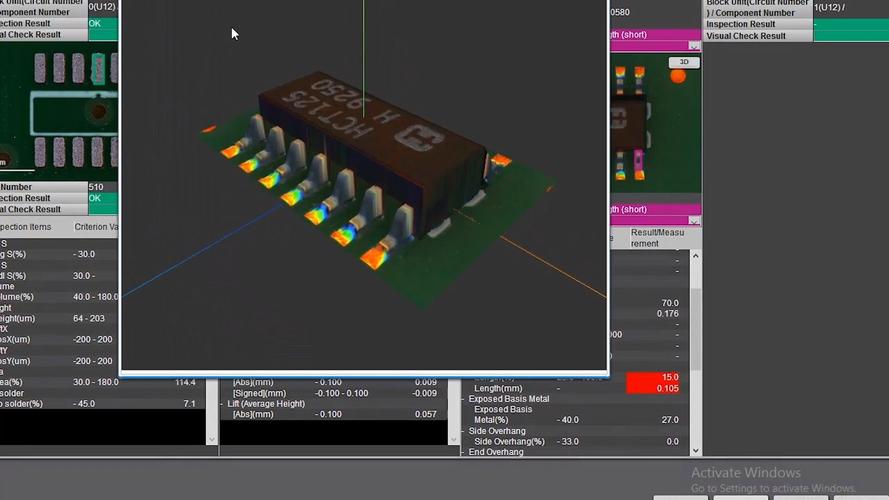The width and height of the screenshot is (889, 500).
Task: Click the '30.0 - 180.0' area criterion
Action: click(x=95, y=383)
